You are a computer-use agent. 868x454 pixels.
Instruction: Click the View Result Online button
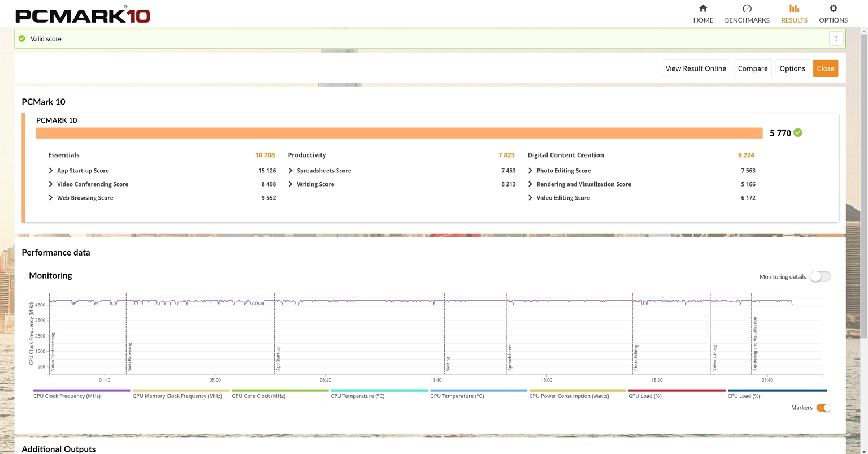point(696,68)
